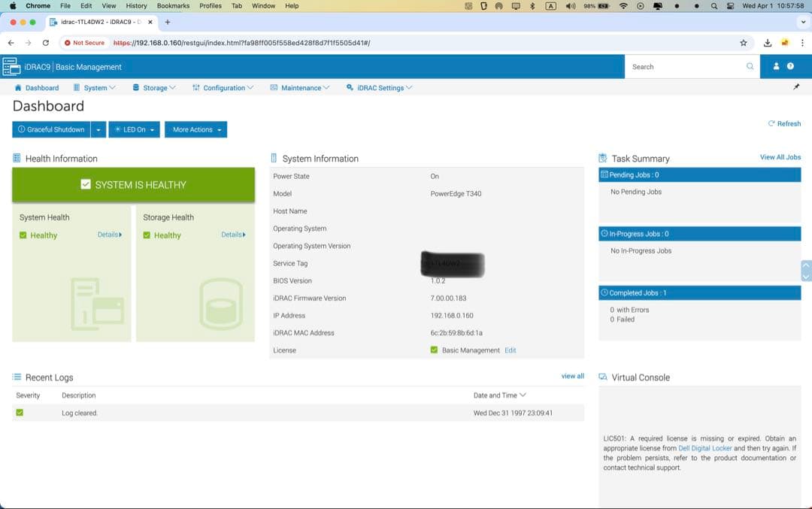Viewport: 812px width, 509px height.
Task: Open the Profiles menu
Action: (x=211, y=6)
